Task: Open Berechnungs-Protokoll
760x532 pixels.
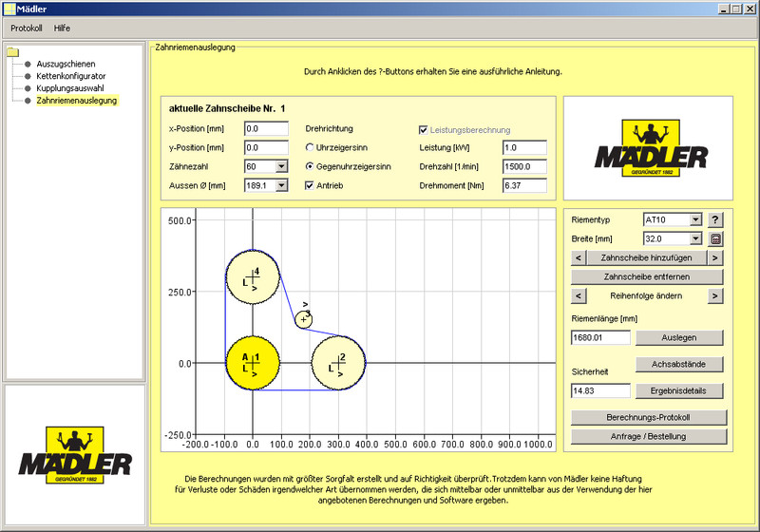Action: pyautogui.click(x=648, y=418)
